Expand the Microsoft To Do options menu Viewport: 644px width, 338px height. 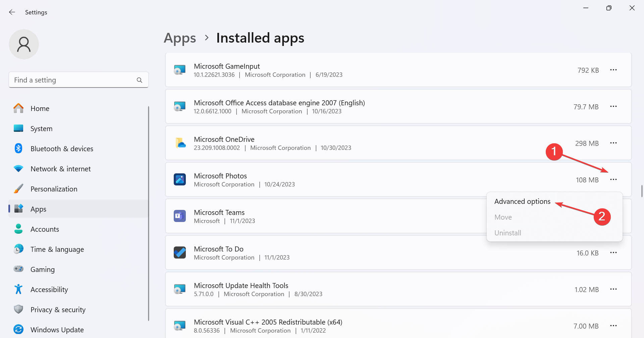pos(613,252)
